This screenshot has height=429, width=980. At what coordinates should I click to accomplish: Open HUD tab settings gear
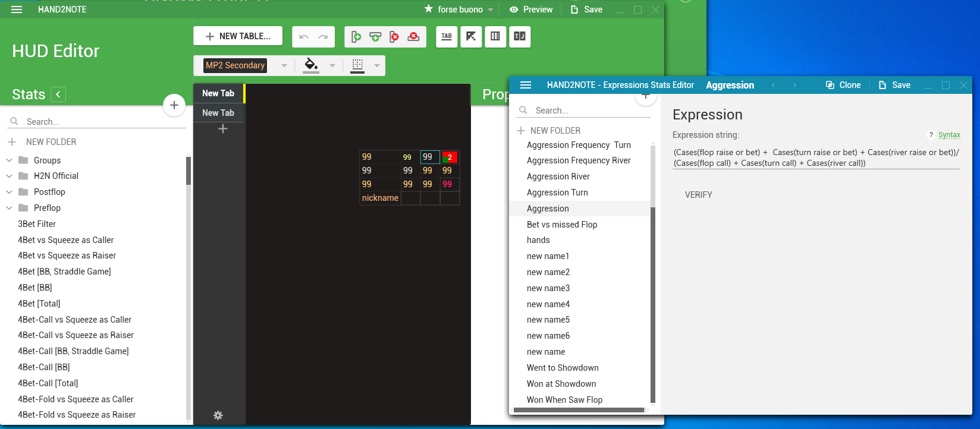(x=218, y=415)
